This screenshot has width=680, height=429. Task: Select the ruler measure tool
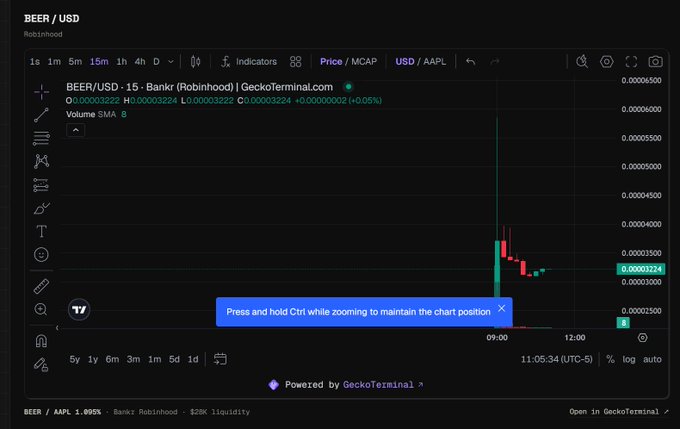42,286
